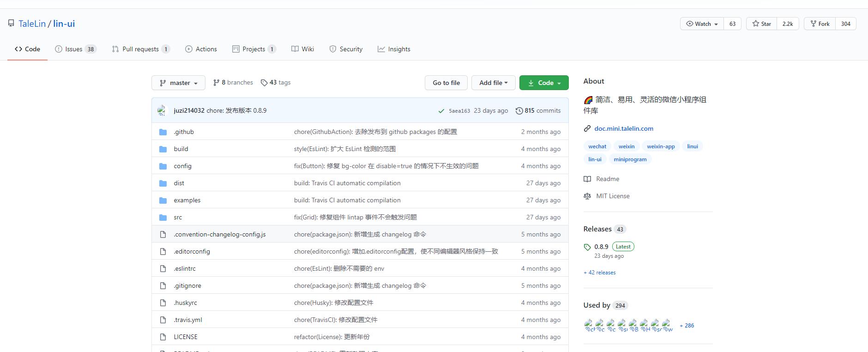The image size is (868, 352).
Task: Open commit hash 5aea163
Action: coord(459,111)
